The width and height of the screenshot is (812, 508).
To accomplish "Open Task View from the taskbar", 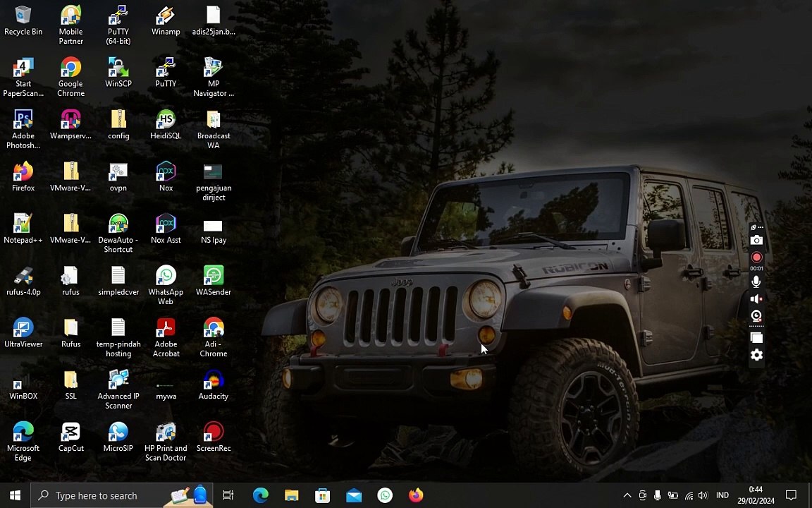I will (x=228, y=495).
